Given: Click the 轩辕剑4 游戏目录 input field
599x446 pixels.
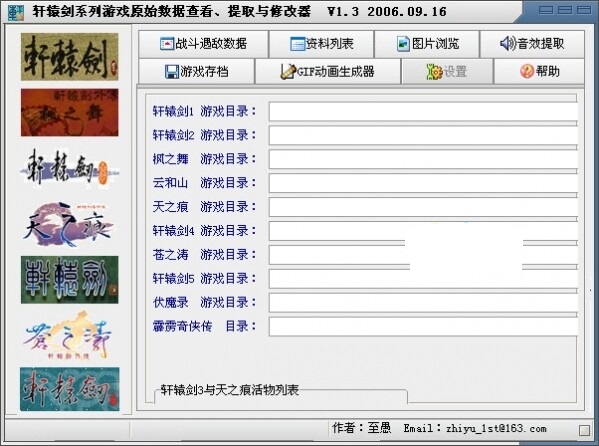Looking at the screenshot, I should pyautogui.click(x=423, y=231).
